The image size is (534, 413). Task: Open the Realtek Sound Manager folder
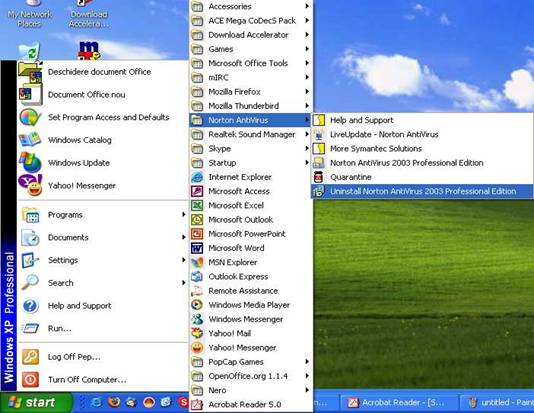tap(250, 134)
